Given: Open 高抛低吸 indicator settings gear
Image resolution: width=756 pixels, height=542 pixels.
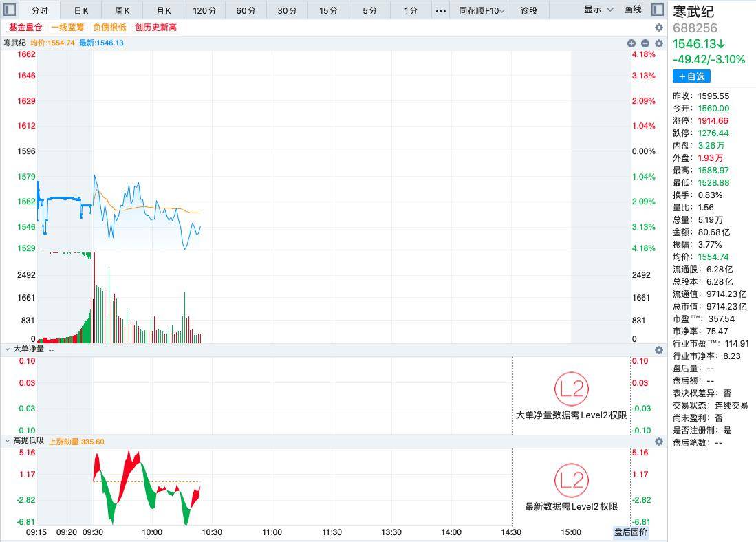Looking at the screenshot, I should 658,442.
